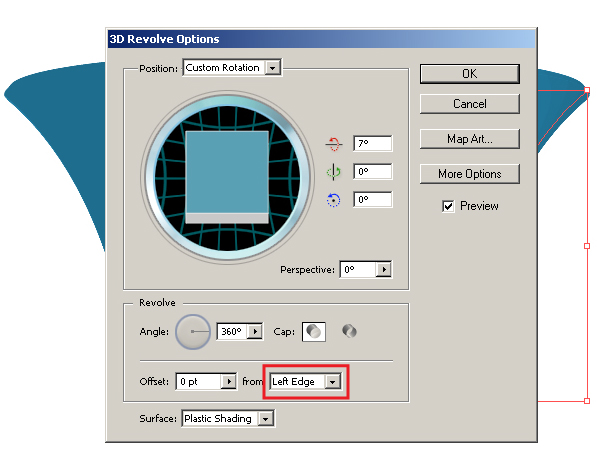Select the turn cap off option

point(349,331)
